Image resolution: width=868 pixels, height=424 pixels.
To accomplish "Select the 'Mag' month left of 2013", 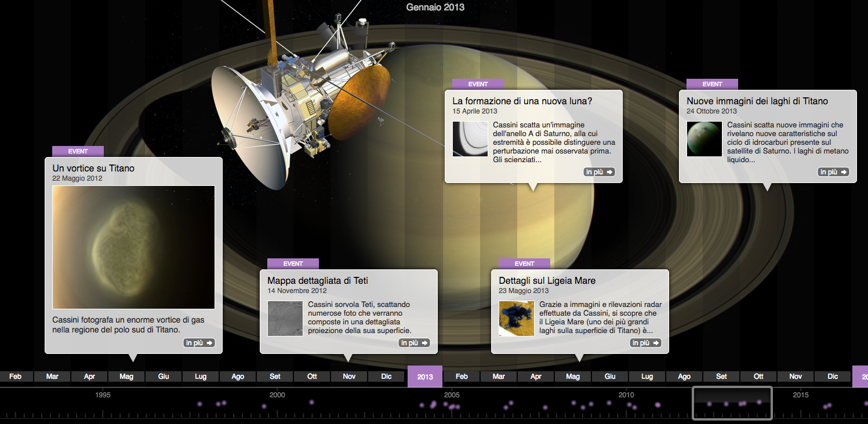I will [126, 377].
